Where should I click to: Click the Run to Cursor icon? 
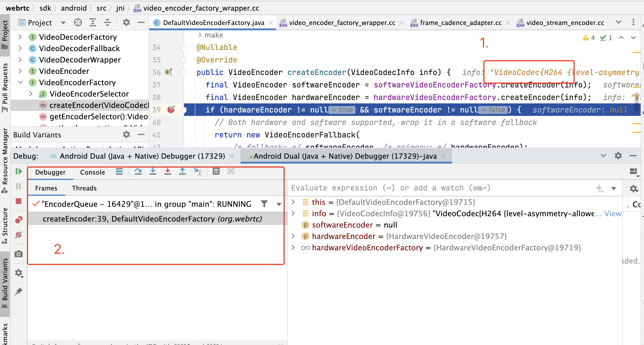coord(197,172)
